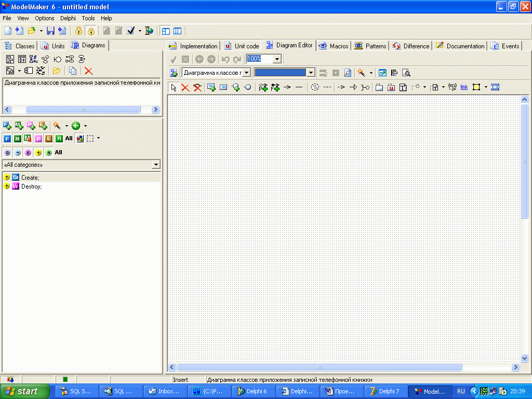Screen dimensions: 532x399
Task: Toggle the purple P properties filter
Action: pos(38,138)
